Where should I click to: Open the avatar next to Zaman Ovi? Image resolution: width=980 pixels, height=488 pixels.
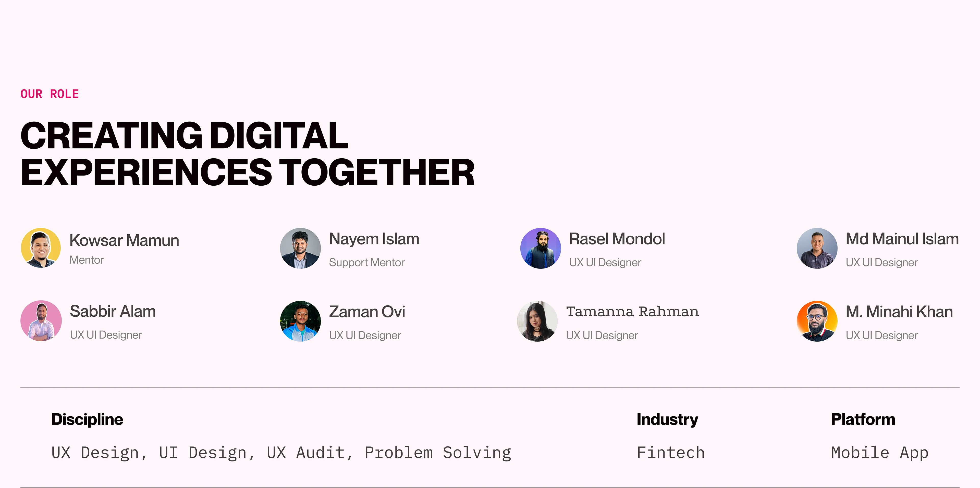(x=300, y=321)
